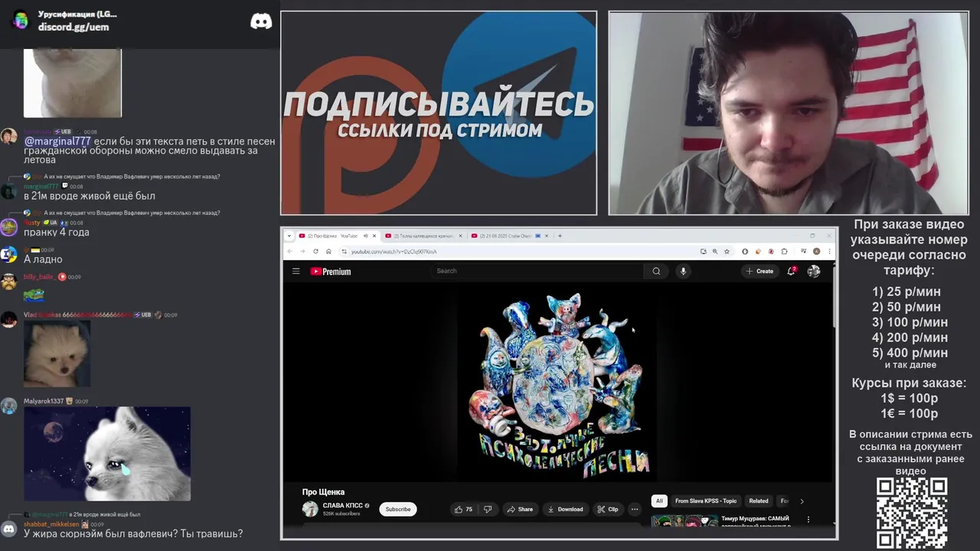This screenshot has width=980, height=551.
Task: Dislike the video
Action: click(x=488, y=509)
